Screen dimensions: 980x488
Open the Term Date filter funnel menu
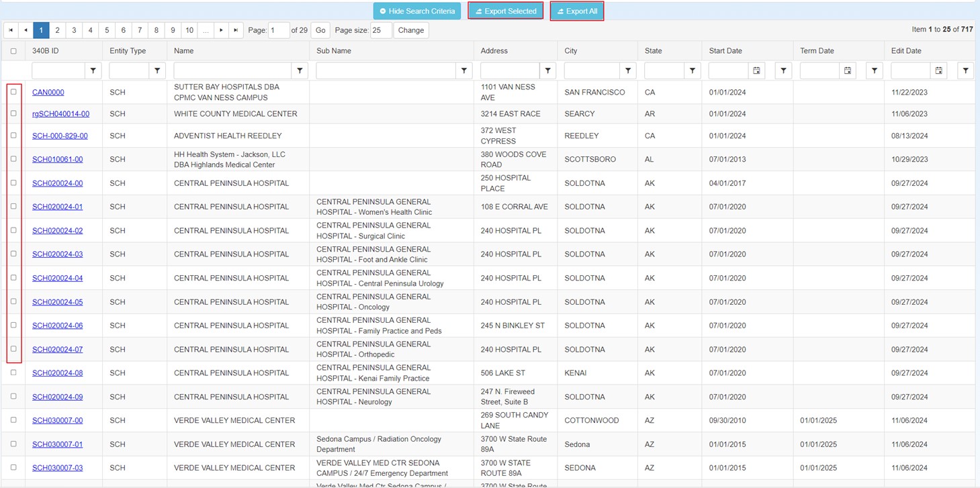[x=874, y=70]
